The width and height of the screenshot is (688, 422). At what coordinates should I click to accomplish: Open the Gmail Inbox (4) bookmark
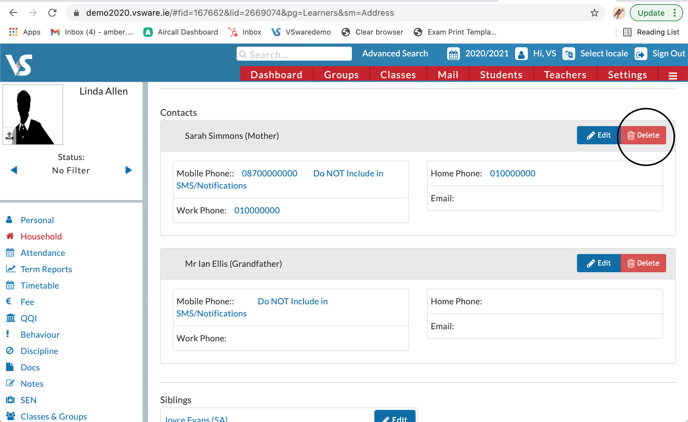pos(92,32)
